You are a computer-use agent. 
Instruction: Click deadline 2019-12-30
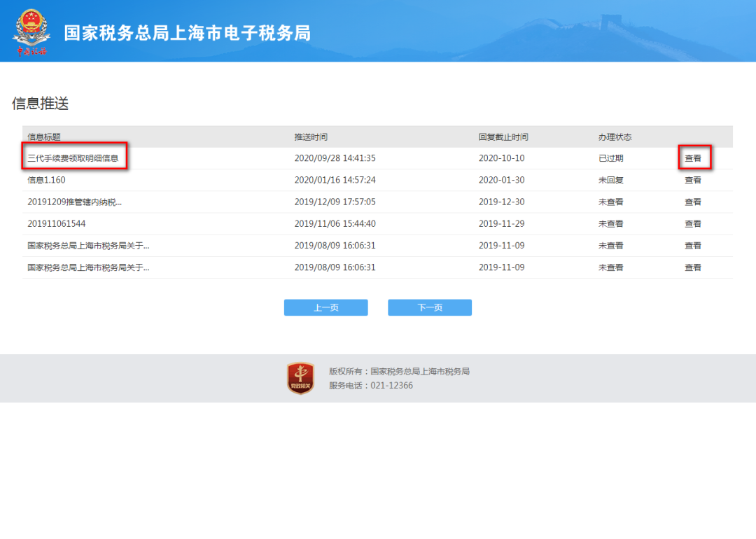[x=501, y=202]
